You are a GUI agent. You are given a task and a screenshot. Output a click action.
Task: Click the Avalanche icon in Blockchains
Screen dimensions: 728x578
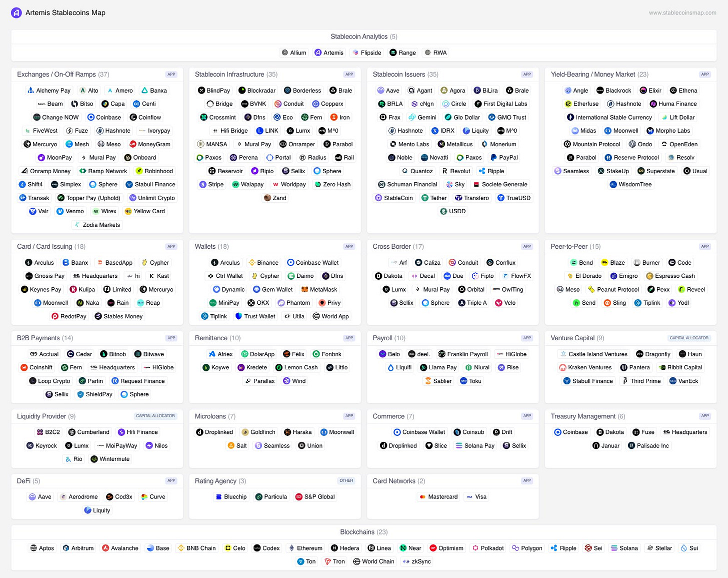pos(105,548)
